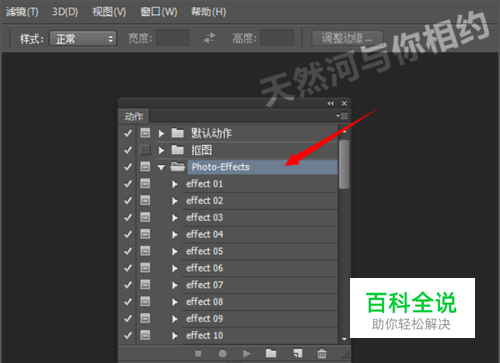Toggle dialog icon for effect 09
The image size is (500, 363).
145,318
